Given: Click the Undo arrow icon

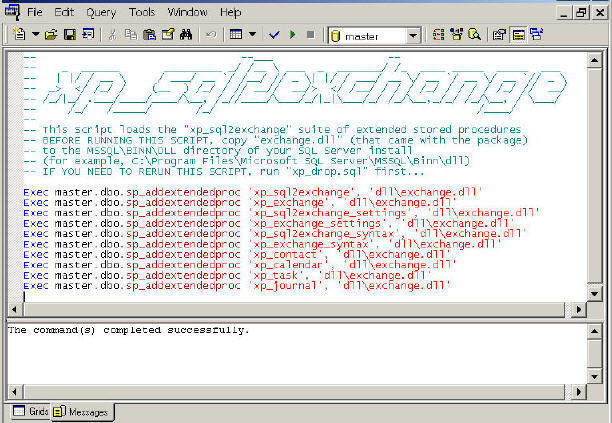Looking at the screenshot, I should click(211, 35).
